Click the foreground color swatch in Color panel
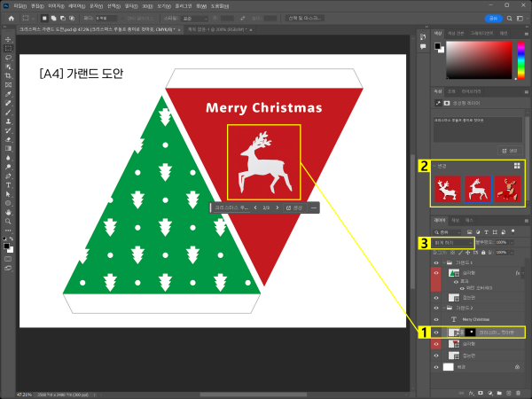The image size is (532, 399). coord(437,46)
